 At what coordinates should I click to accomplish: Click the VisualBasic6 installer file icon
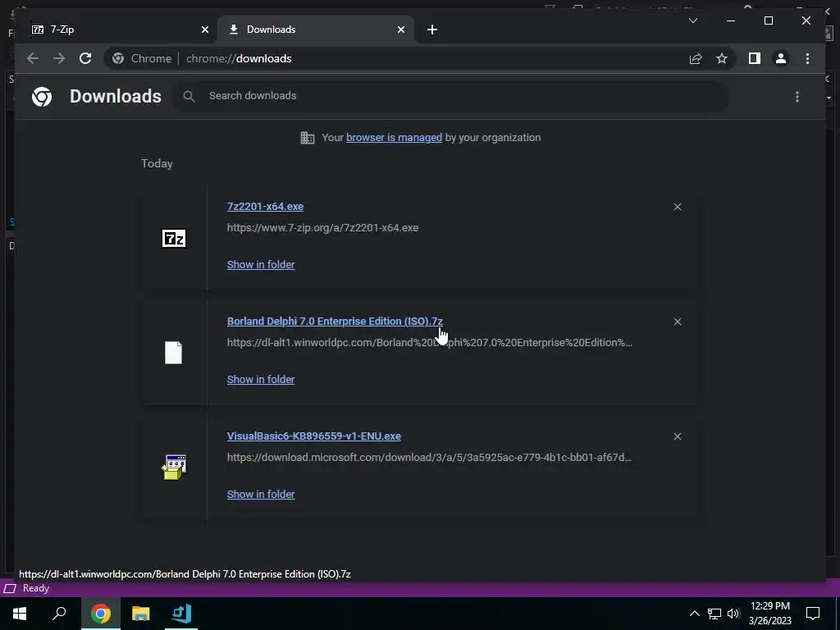[x=174, y=467]
